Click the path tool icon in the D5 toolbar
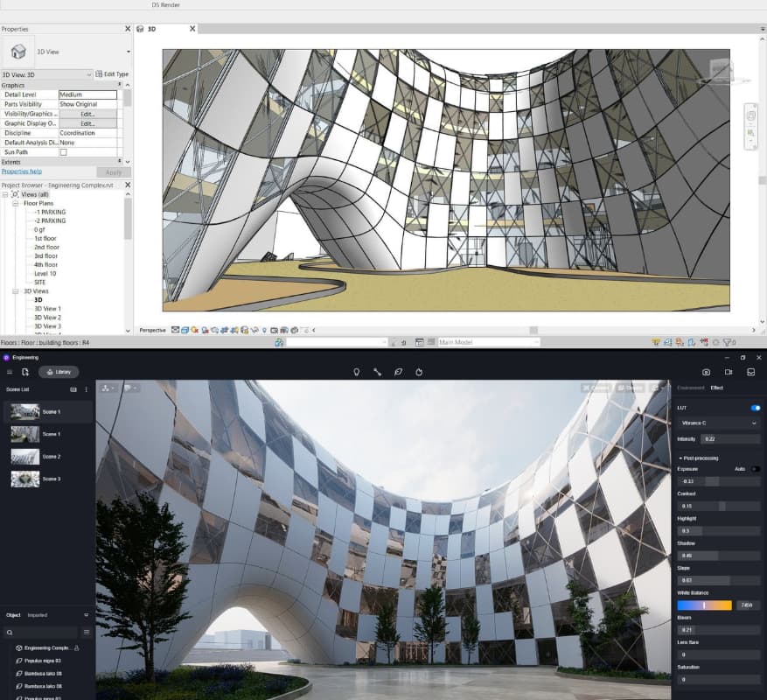767x700 pixels. point(377,372)
